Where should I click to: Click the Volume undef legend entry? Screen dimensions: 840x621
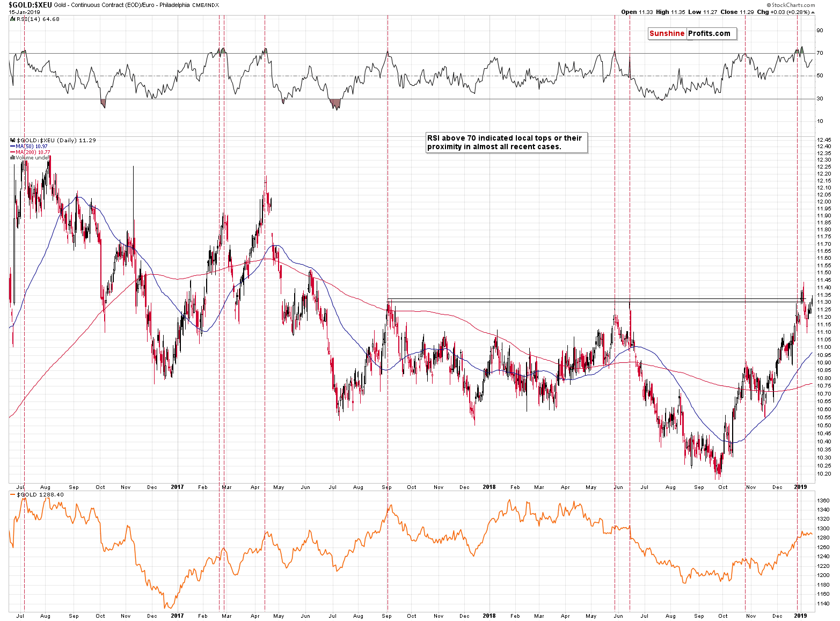(32, 158)
